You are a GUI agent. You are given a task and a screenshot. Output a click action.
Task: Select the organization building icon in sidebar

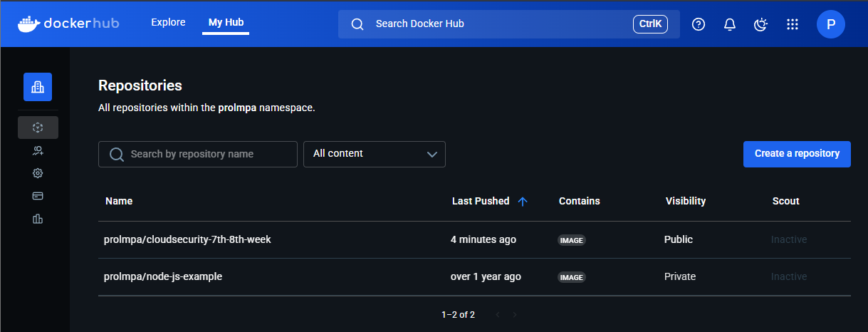(x=38, y=87)
